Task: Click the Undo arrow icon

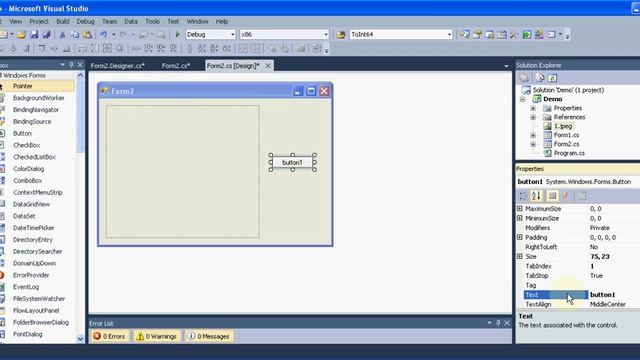Action: click(104, 35)
